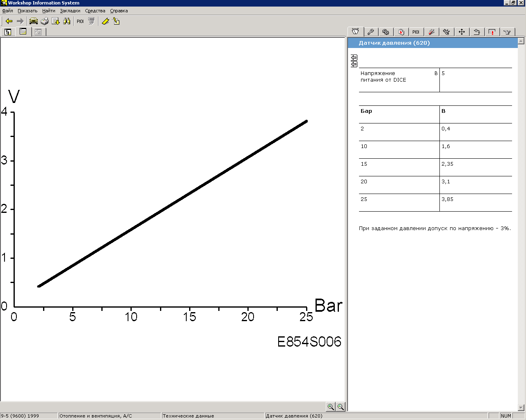Open the crossed tools adjustment tab
This screenshot has height=420, width=526.
(446, 32)
